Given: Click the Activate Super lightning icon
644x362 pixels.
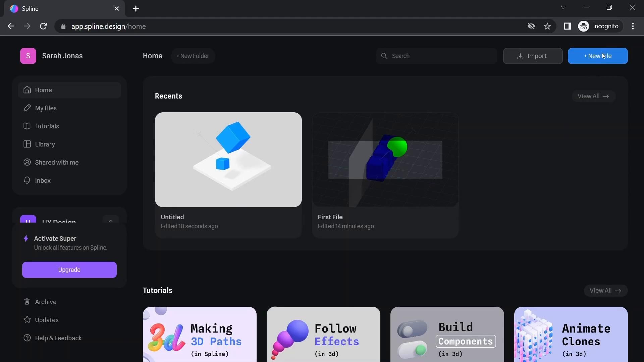Looking at the screenshot, I should click(26, 239).
